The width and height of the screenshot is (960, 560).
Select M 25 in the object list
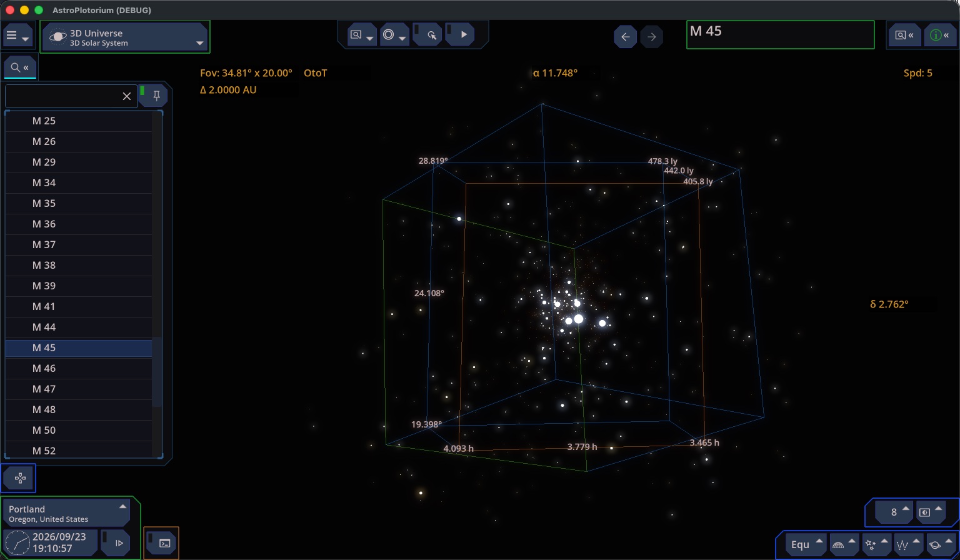click(79, 121)
